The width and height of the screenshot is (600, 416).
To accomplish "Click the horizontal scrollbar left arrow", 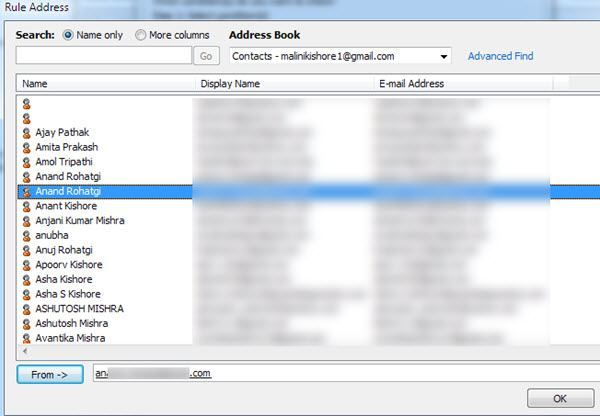I will [25, 351].
